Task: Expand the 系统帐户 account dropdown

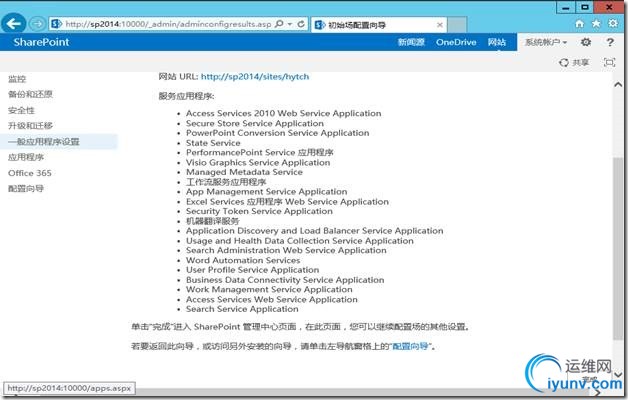Action: click(x=546, y=42)
